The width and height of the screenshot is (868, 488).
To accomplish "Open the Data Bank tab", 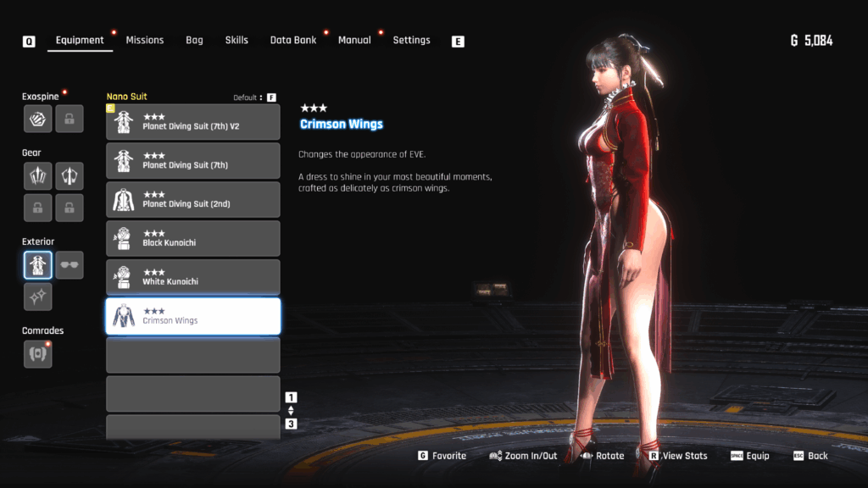I will tap(292, 41).
